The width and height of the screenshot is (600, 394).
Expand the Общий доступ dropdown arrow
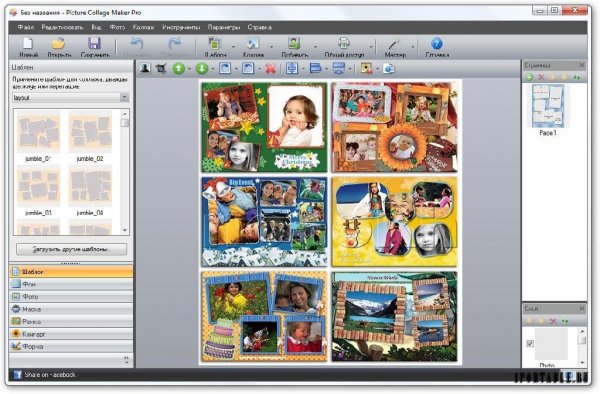371,47
